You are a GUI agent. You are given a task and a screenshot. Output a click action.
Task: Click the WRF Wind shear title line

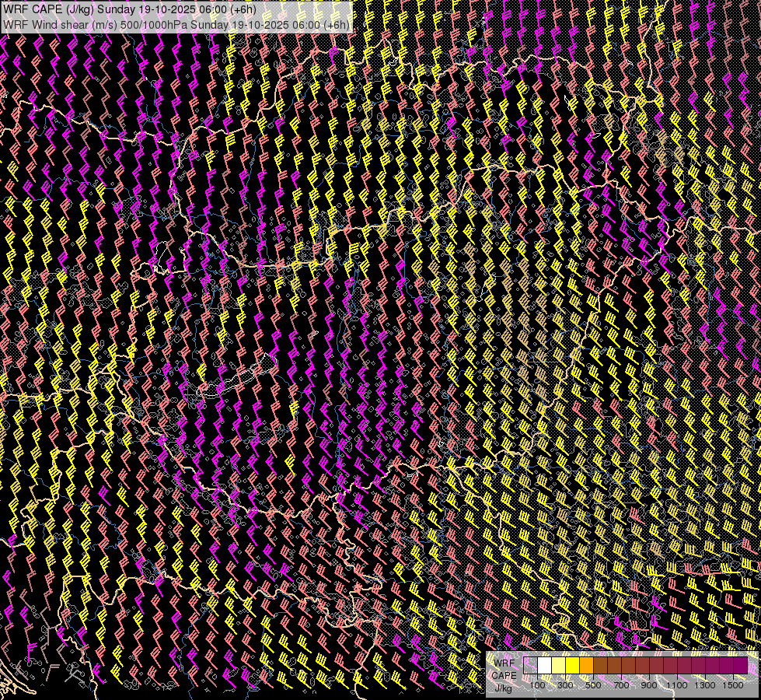coord(176,24)
